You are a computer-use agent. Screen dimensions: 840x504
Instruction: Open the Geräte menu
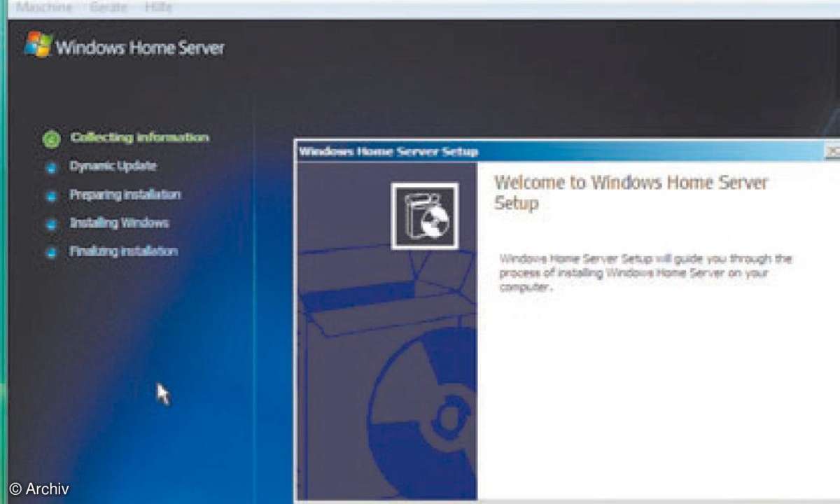[x=108, y=8]
